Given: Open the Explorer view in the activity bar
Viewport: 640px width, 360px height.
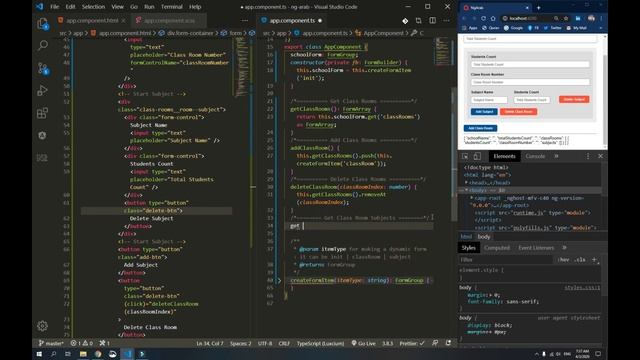Looking at the screenshot, I should (x=42, y=24).
